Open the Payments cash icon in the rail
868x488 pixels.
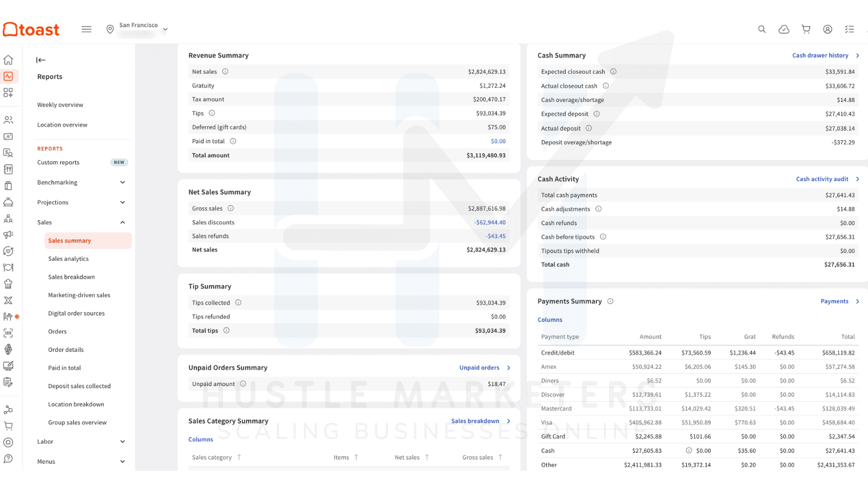pyautogui.click(x=8, y=137)
